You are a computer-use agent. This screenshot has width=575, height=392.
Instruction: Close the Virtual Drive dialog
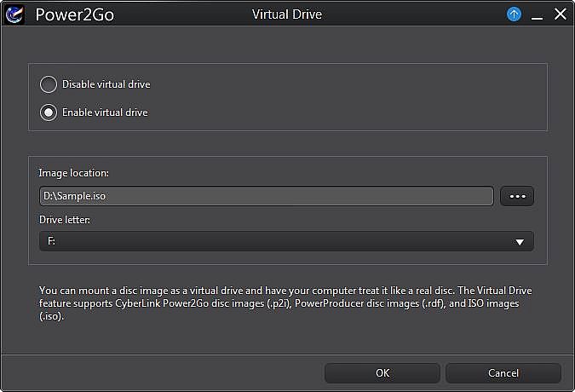click(x=559, y=14)
